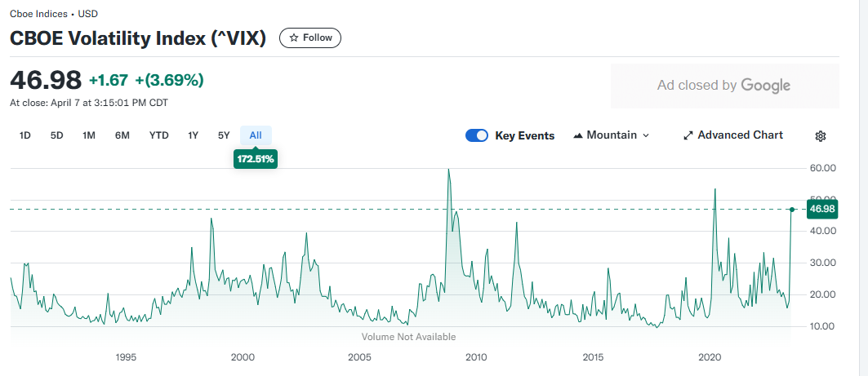Open the Mountain chart type dropdown

point(611,135)
